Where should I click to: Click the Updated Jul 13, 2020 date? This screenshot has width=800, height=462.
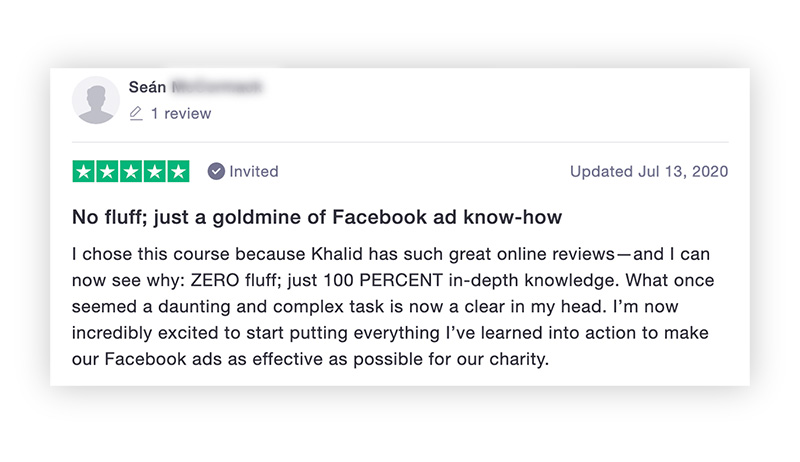click(649, 171)
